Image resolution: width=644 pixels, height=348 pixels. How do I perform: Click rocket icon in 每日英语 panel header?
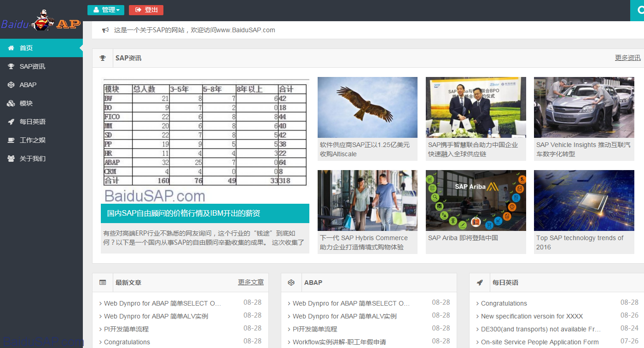click(480, 283)
